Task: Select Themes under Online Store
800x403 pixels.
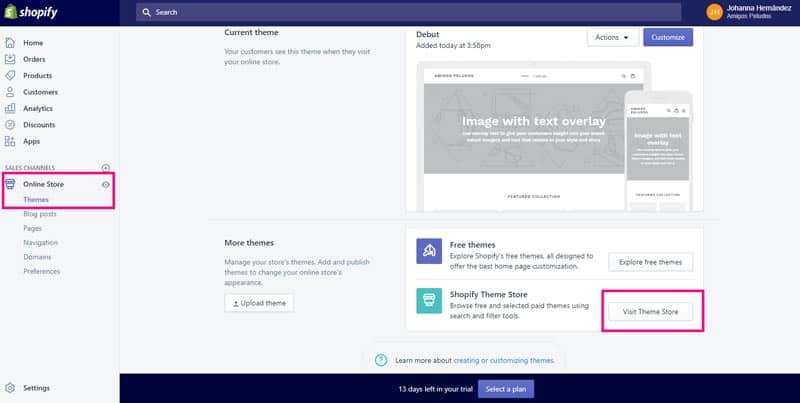Action: [x=36, y=199]
